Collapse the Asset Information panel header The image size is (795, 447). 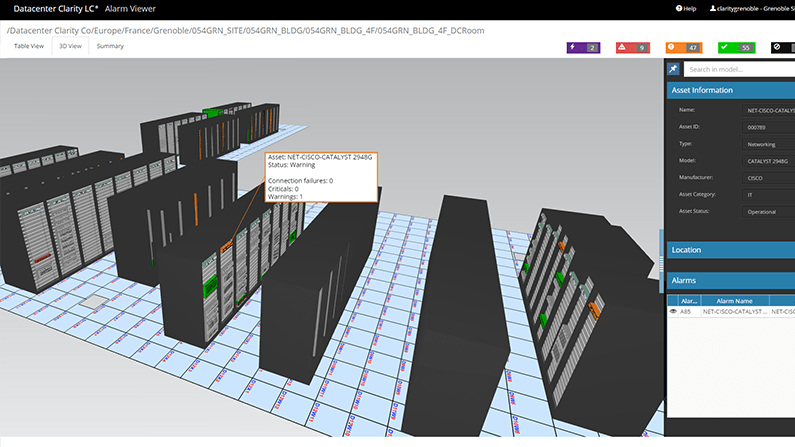click(x=730, y=90)
